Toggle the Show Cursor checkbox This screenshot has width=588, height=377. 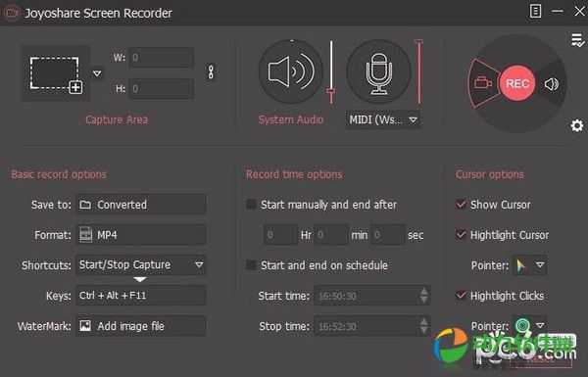461,205
